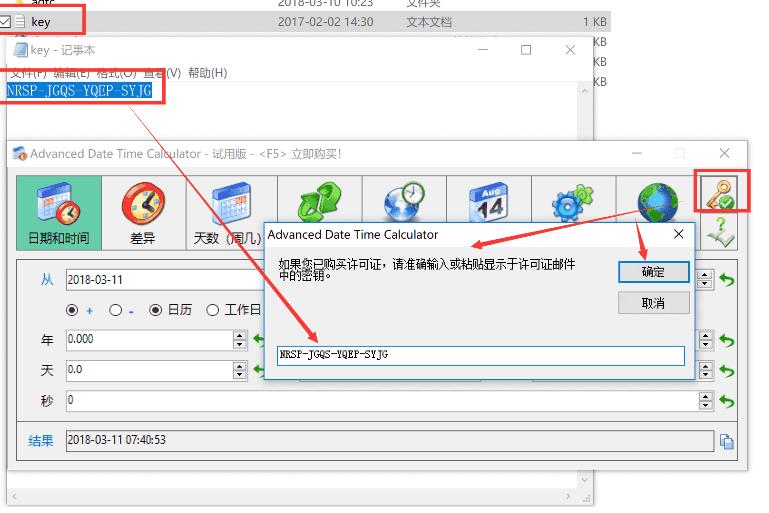Click the 年 value field showing 0.000
The height and width of the screenshot is (513, 769).
click(150, 340)
